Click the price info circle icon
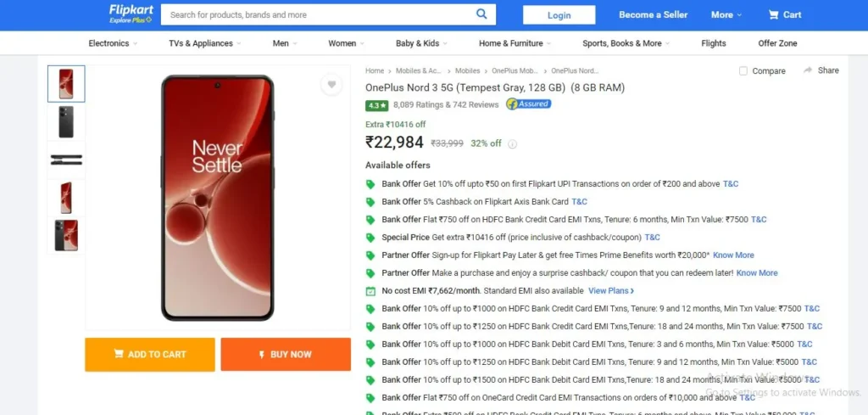Image resolution: width=868 pixels, height=415 pixels. [x=513, y=144]
